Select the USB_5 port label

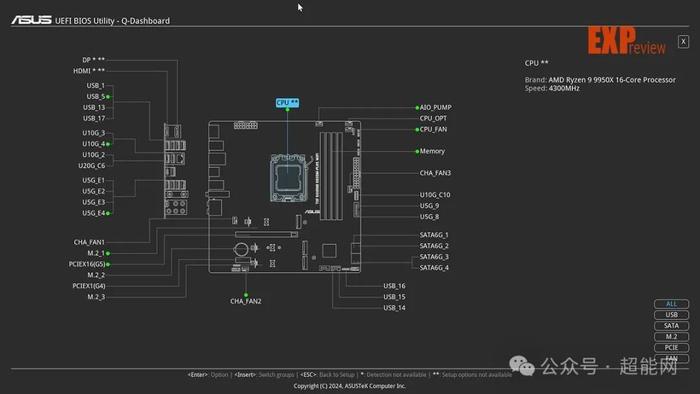tap(96, 96)
